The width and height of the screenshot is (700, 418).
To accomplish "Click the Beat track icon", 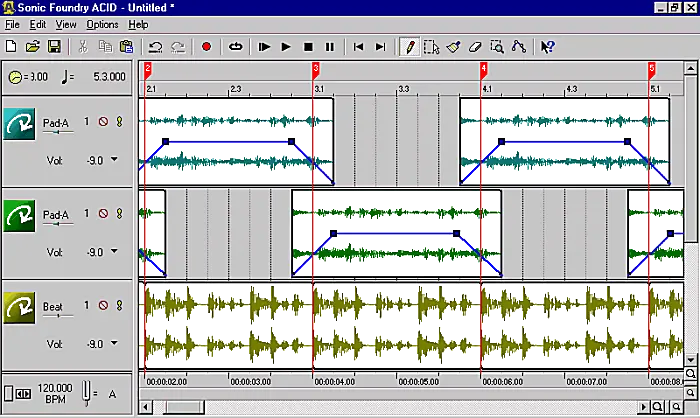I will (x=19, y=308).
